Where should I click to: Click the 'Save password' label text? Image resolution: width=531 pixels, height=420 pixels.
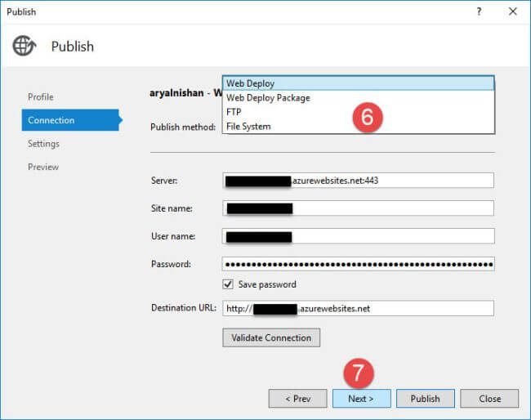267,284
